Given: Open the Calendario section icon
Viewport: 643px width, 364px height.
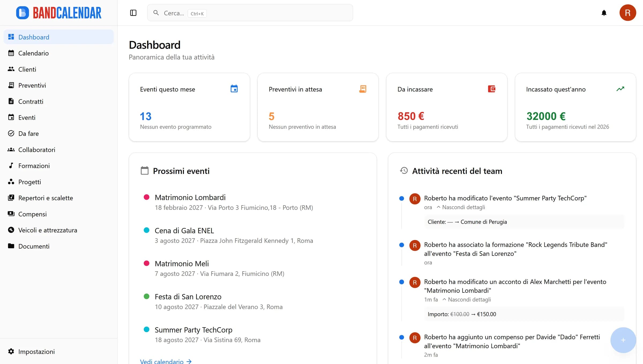Looking at the screenshot, I should (x=11, y=53).
